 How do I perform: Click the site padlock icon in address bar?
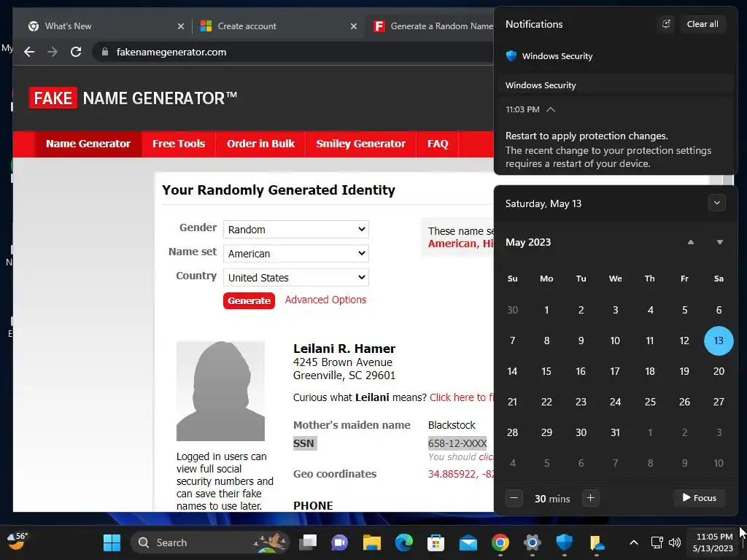(105, 52)
